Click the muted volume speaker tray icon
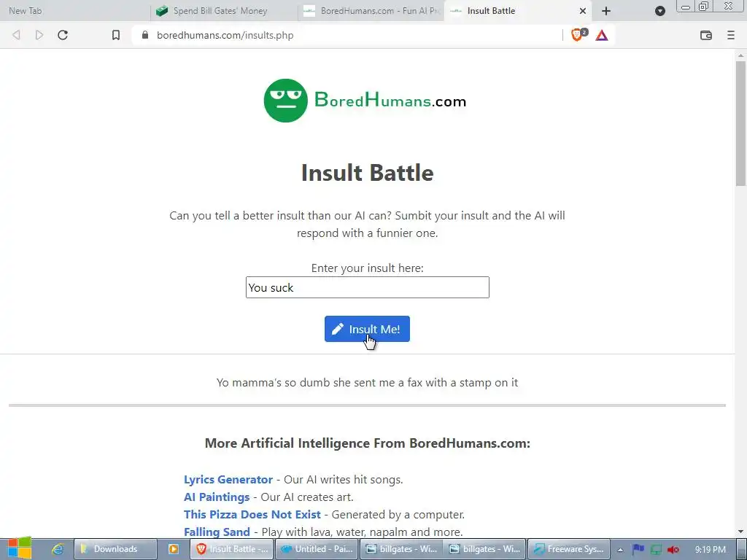The width and height of the screenshot is (747, 560). [673, 550]
